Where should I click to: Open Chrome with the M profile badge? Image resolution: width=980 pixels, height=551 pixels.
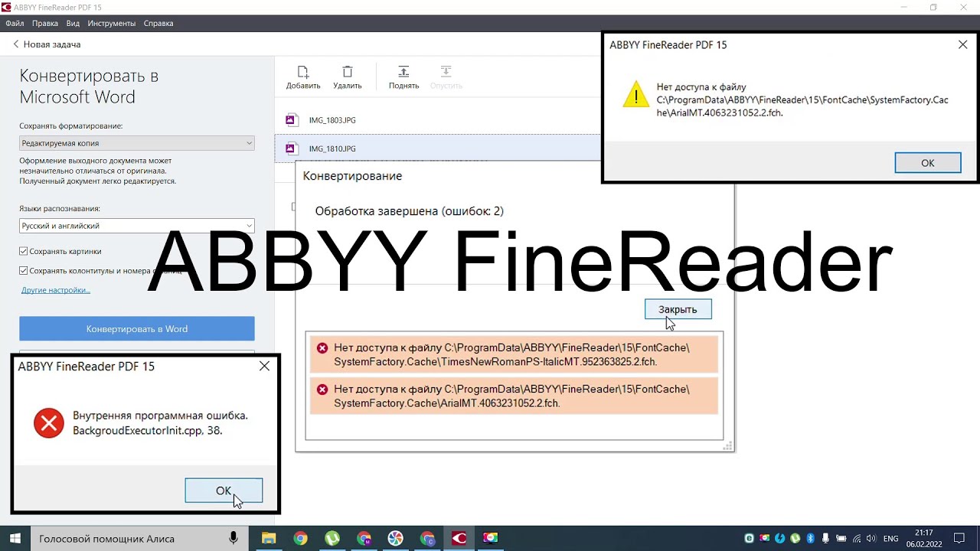[364, 539]
